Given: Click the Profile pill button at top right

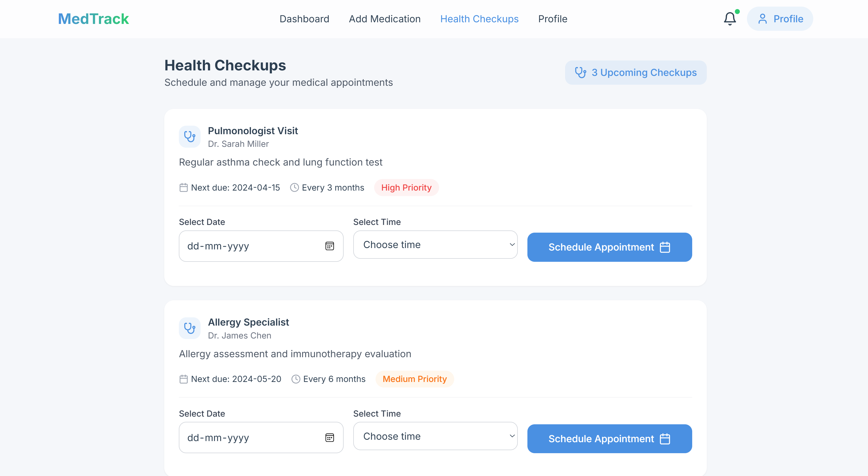Looking at the screenshot, I should click(x=780, y=19).
